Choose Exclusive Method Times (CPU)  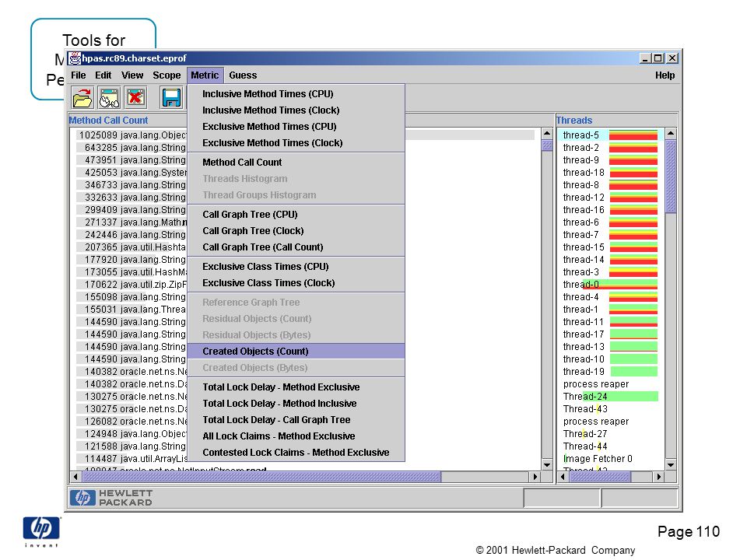[x=296, y=126]
